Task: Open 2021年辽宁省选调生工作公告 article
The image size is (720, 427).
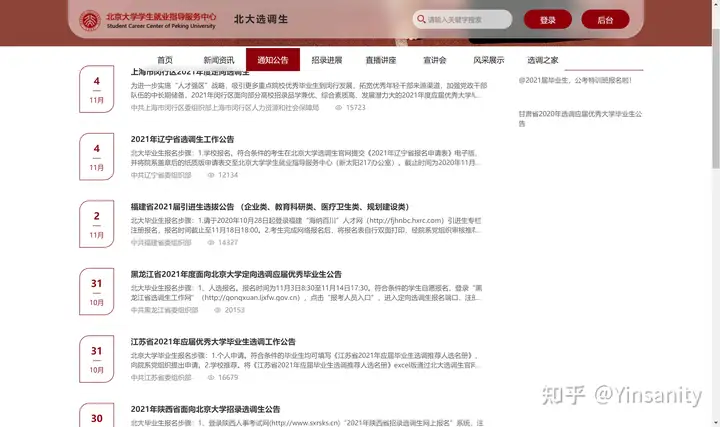Action: [182, 139]
